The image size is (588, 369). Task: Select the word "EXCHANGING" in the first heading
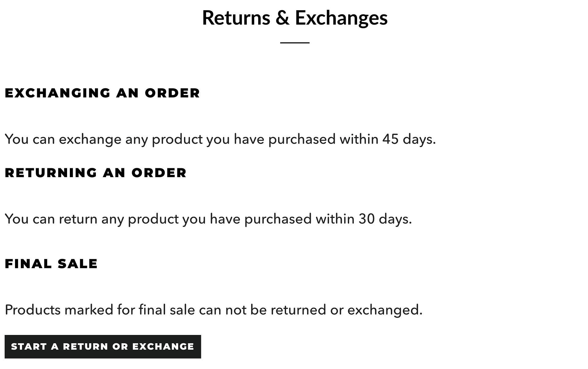(58, 93)
